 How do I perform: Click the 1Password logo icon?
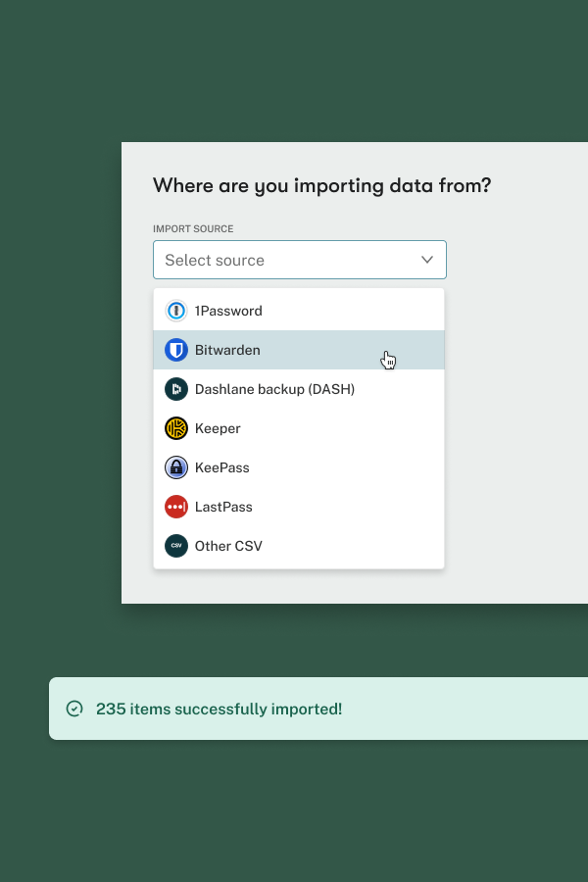[x=176, y=311]
